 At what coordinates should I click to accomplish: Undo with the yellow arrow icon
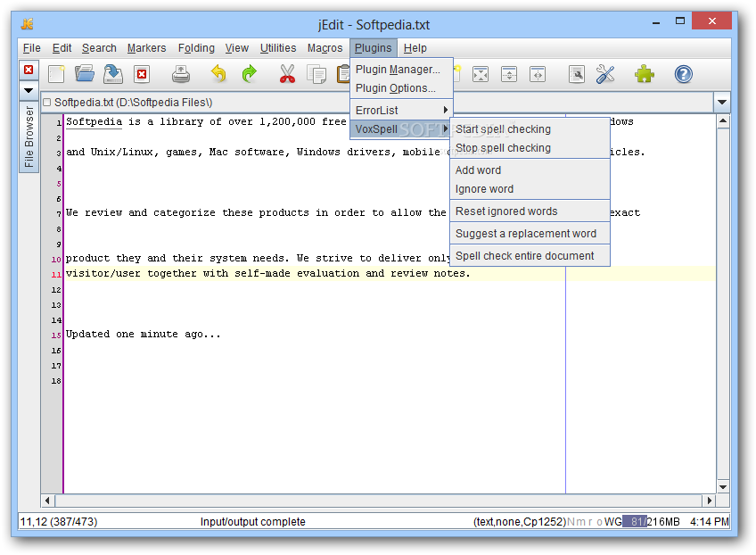click(x=218, y=74)
